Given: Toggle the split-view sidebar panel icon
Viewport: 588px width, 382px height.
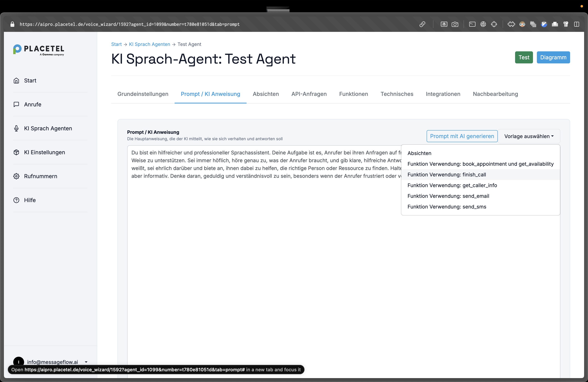Looking at the screenshot, I should tap(576, 24).
